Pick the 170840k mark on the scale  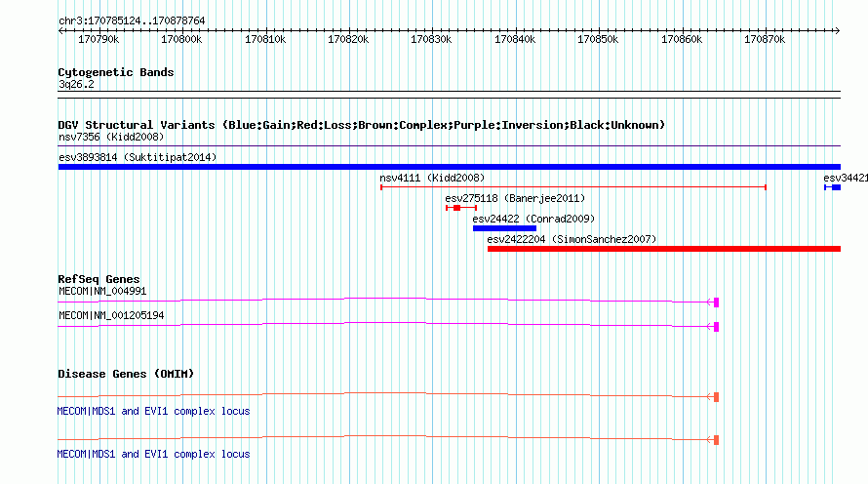[x=515, y=39]
